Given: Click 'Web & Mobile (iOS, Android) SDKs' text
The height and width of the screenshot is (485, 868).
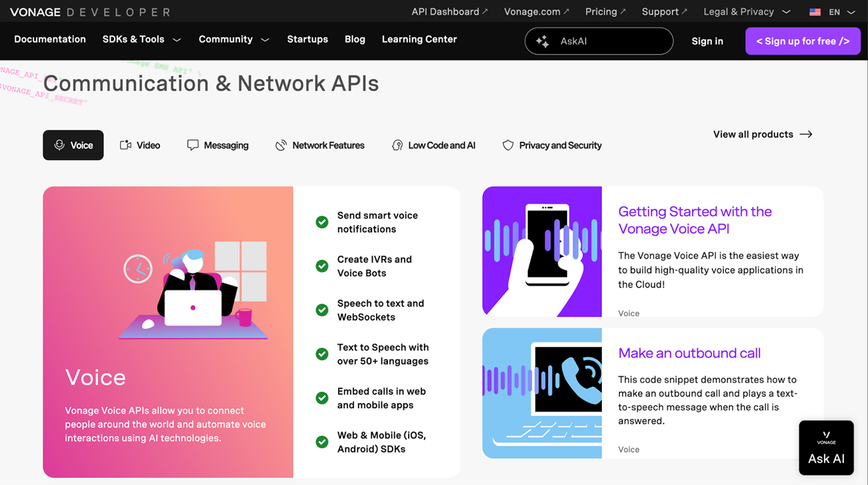Looking at the screenshot, I should 381,442.
